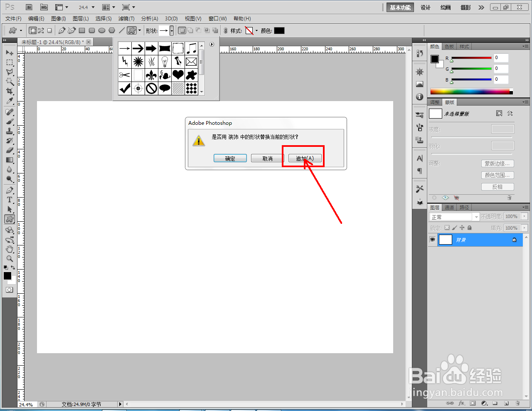Select the starburst custom shape
The image size is (532, 411).
click(138, 62)
